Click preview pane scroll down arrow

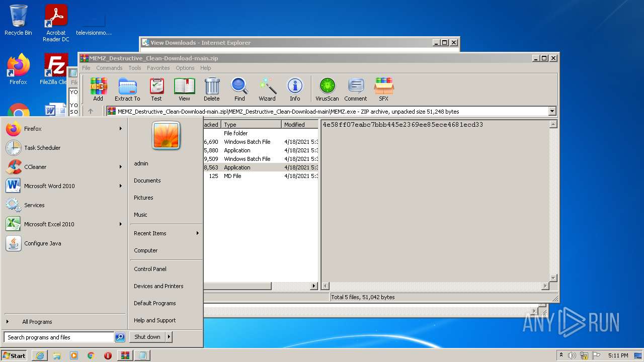553,278
